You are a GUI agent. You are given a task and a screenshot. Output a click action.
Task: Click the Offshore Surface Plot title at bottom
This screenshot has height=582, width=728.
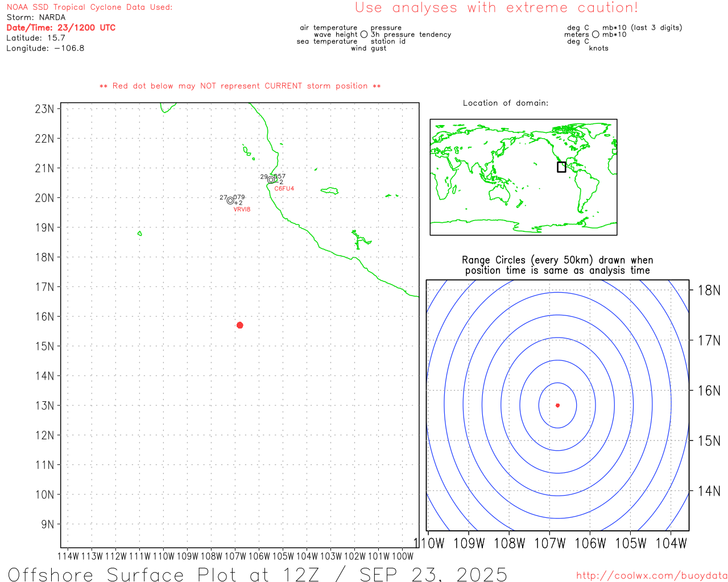click(x=258, y=574)
